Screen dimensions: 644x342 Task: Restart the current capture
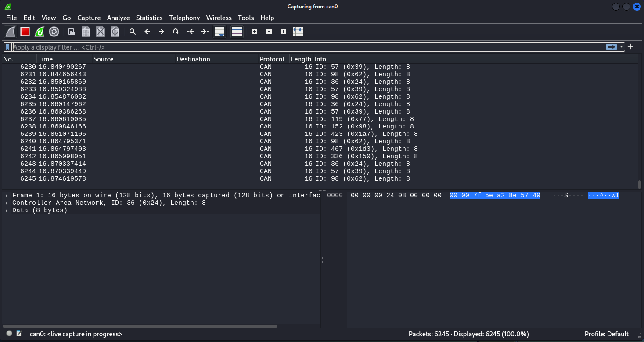click(40, 32)
